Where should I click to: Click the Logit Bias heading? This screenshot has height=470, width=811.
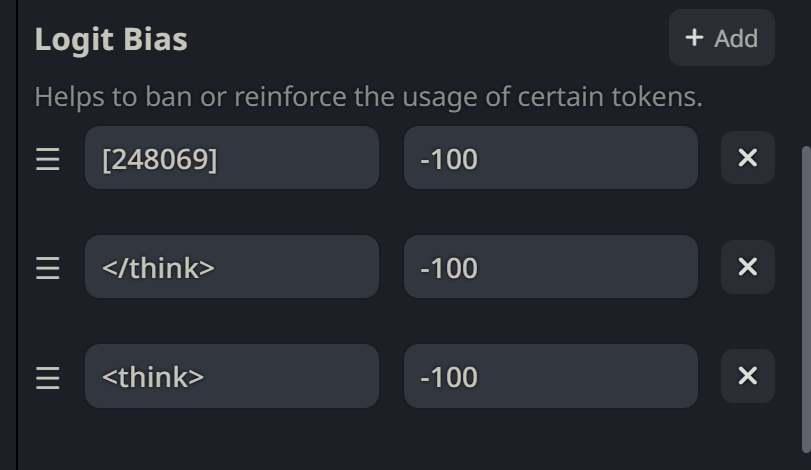pos(111,40)
